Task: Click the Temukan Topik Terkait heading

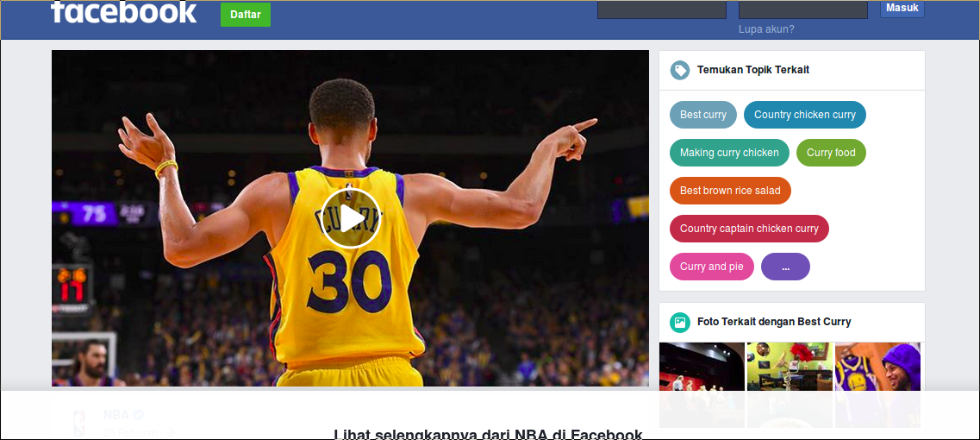Action: click(x=753, y=70)
